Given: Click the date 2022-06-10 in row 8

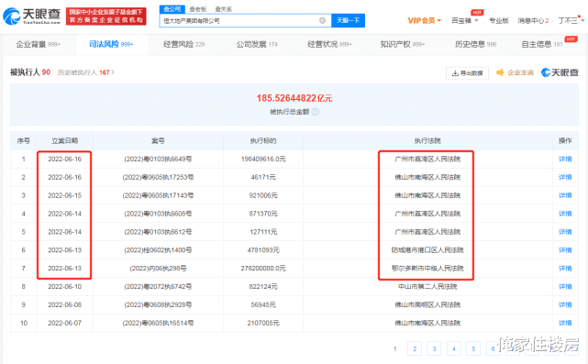Looking at the screenshot, I should tap(65, 286).
